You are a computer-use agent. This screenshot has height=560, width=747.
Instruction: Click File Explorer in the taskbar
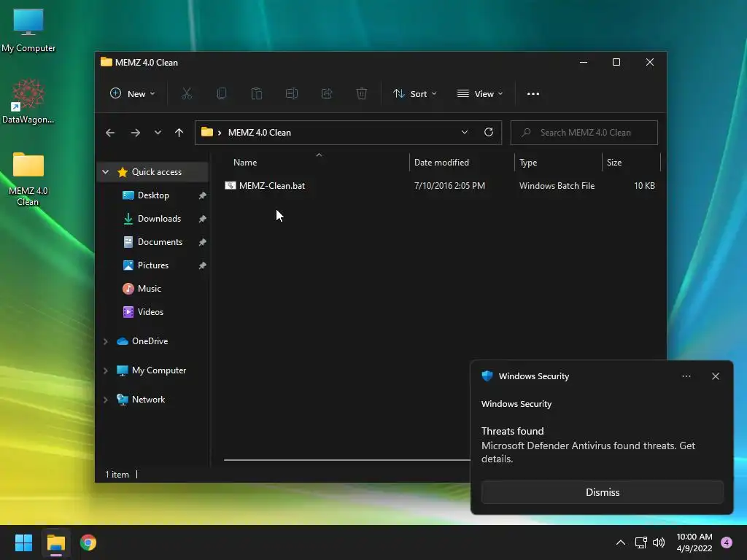coord(56,542)
